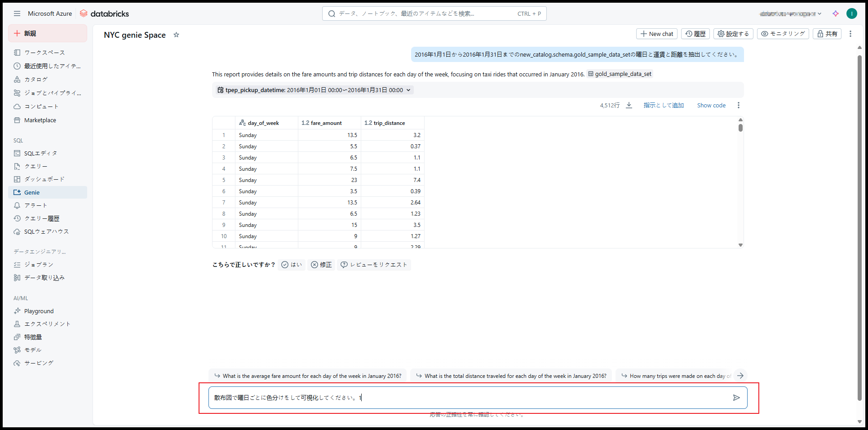Open Alerts page
The image size is (868, 430).
point(48,205)
